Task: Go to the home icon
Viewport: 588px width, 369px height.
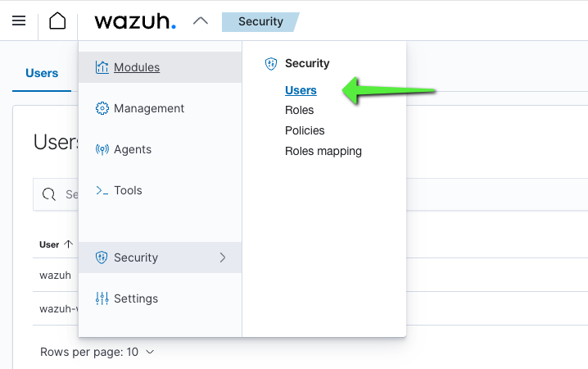Action: pyautogui.click(x=57, y=20)
